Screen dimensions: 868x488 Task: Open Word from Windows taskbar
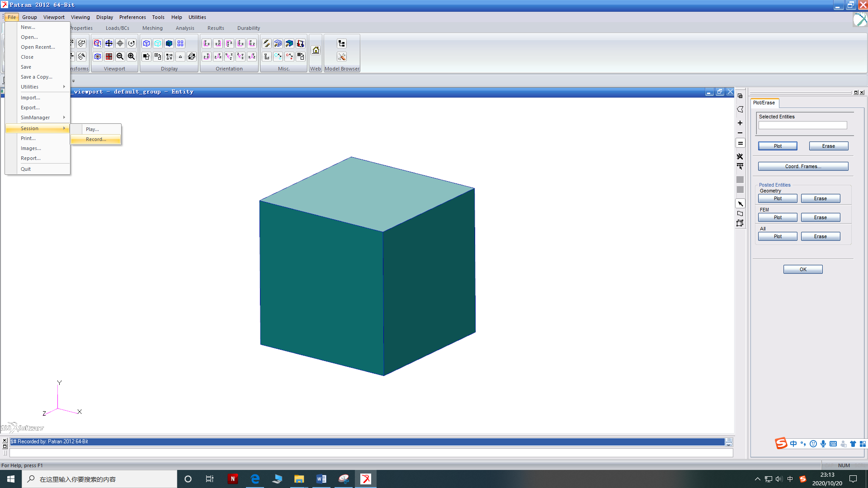tap(321, 479)
